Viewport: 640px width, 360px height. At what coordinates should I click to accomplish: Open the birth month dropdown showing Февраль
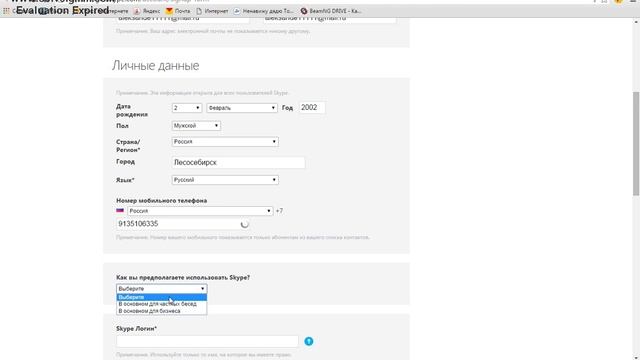[242, 108]
